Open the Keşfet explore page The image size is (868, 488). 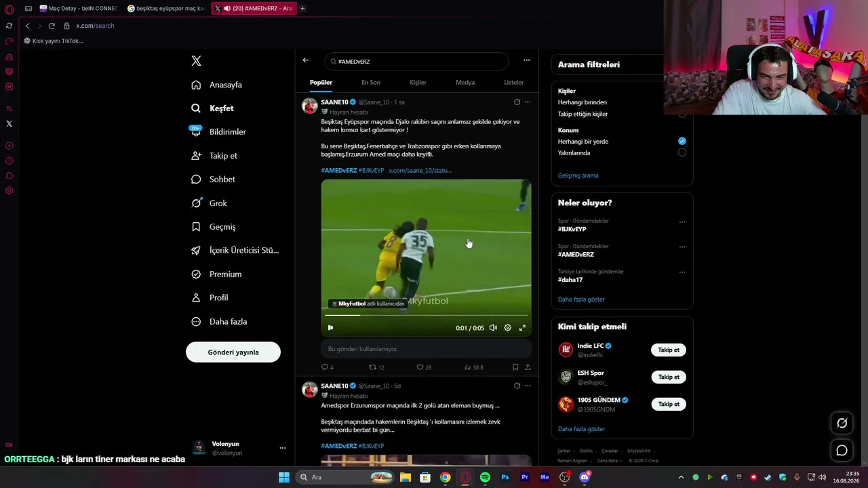[212, 108]
